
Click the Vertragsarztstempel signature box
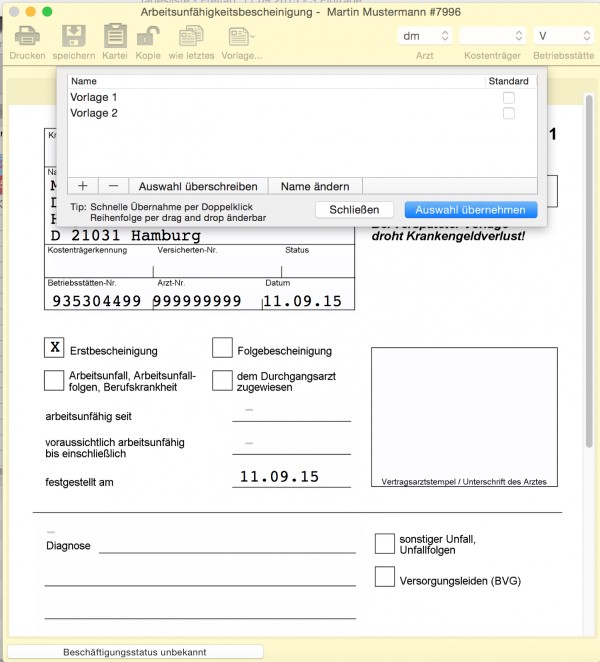(464, 417)
